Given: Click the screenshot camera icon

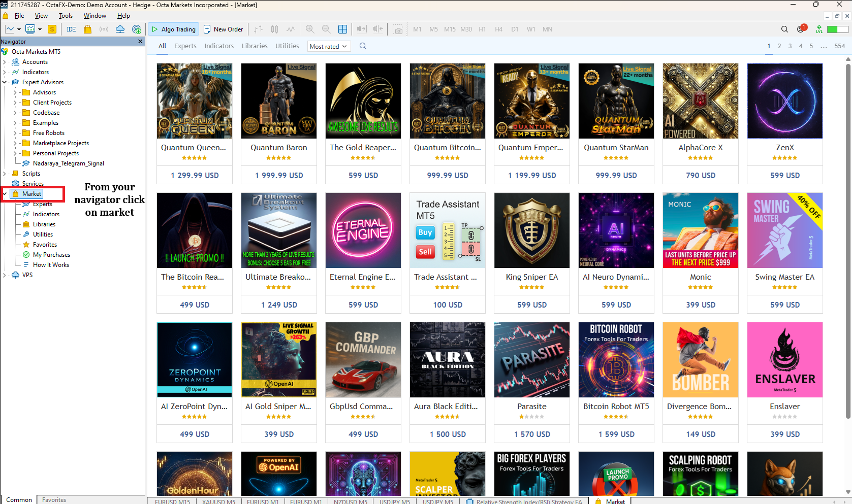Looking at the screenshot, I should [398, 29].
